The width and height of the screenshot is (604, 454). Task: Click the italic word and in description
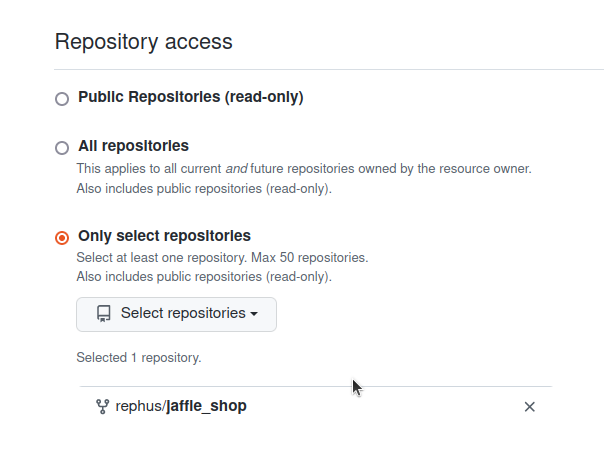pyautogui.click(x=237, y=169)
